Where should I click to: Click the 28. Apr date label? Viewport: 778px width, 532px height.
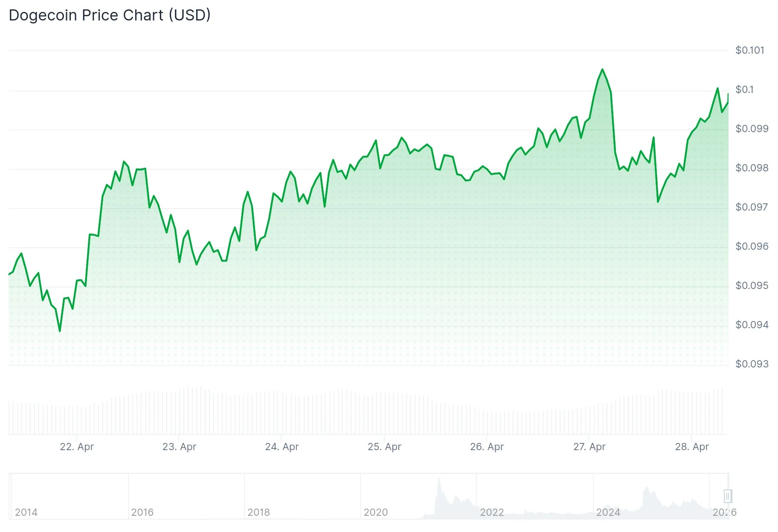[691, 447]
